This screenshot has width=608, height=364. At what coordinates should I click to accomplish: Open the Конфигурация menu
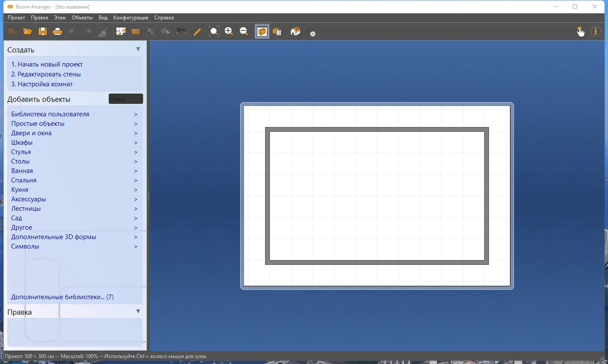click(131, 18)
